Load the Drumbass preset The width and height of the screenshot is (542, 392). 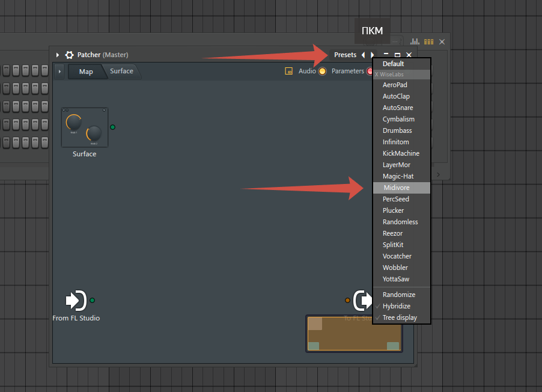coord(401,130)
